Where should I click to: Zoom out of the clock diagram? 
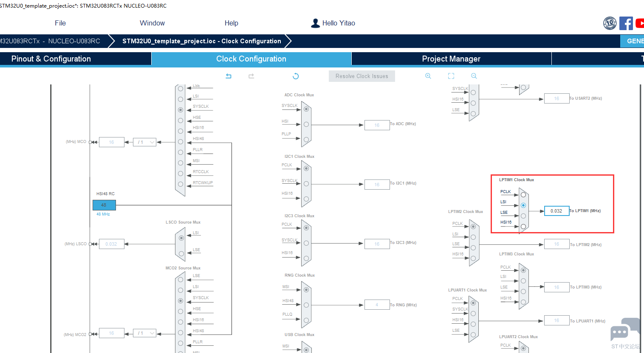click(x=474, y=76)
